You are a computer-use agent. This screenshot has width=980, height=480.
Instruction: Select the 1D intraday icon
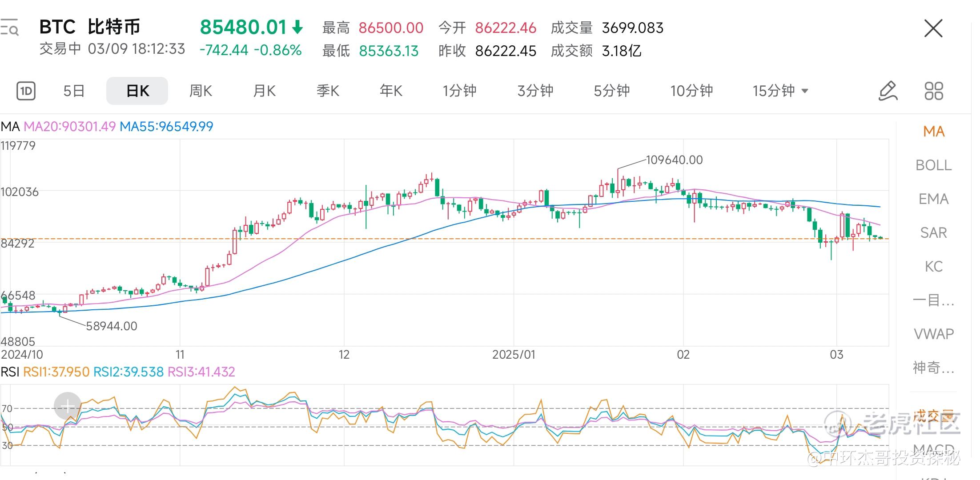click(x=26, y=91)
